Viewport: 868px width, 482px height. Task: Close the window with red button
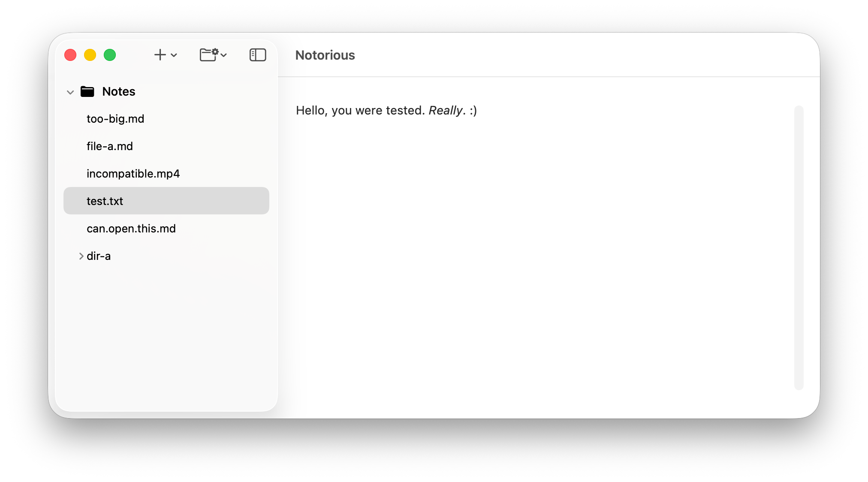(70, 55)
